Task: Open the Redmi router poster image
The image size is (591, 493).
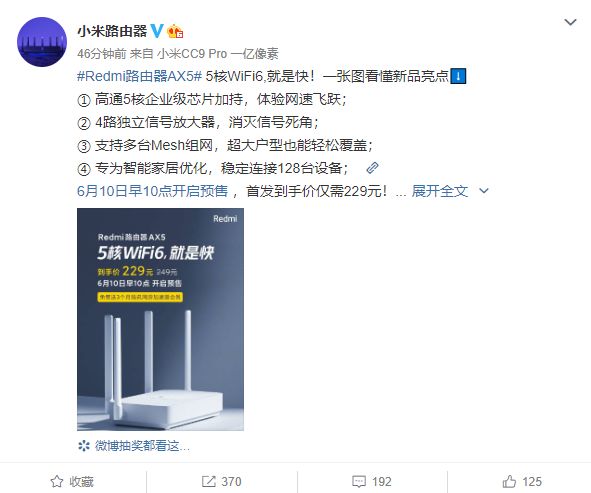Action: pyautogui.click(x=160, y=319)
